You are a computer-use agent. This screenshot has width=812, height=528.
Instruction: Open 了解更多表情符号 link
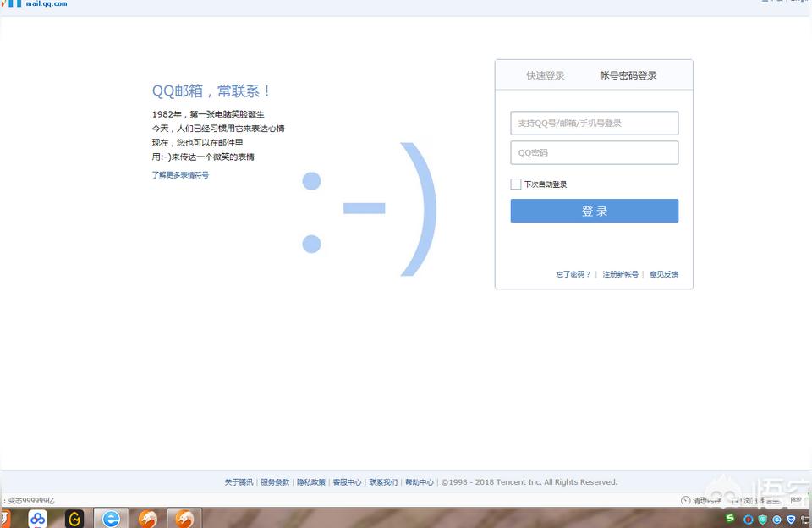180,175
